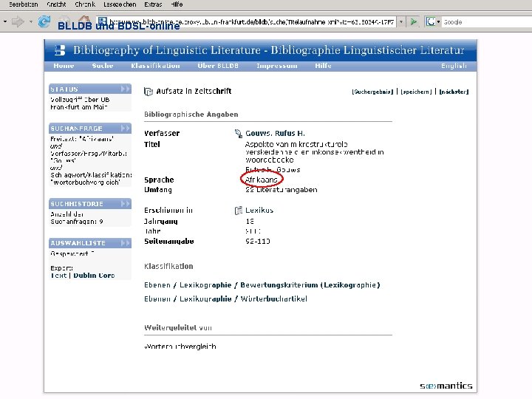
Task: Click the speichern link
Action: click(416, 92)
